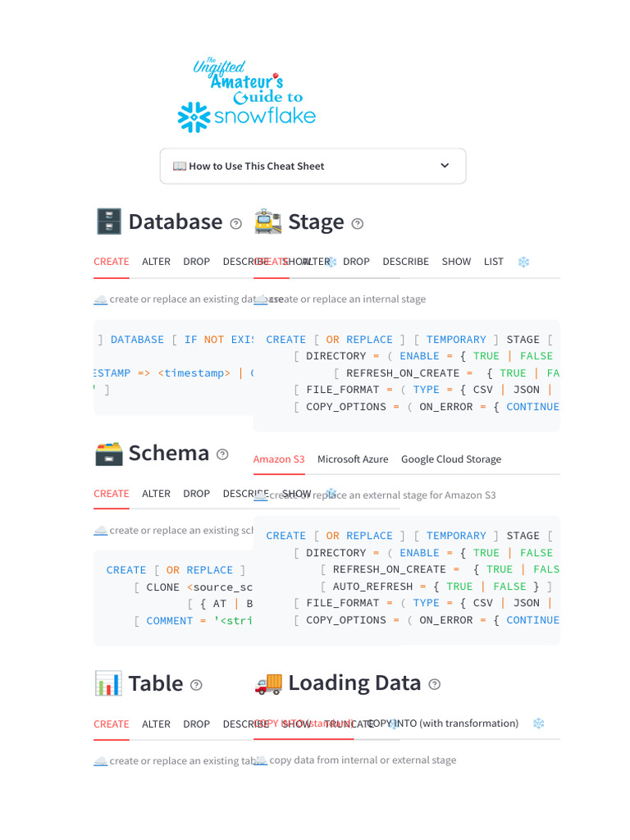Open the ALTER tab under Table

[156, 724]
